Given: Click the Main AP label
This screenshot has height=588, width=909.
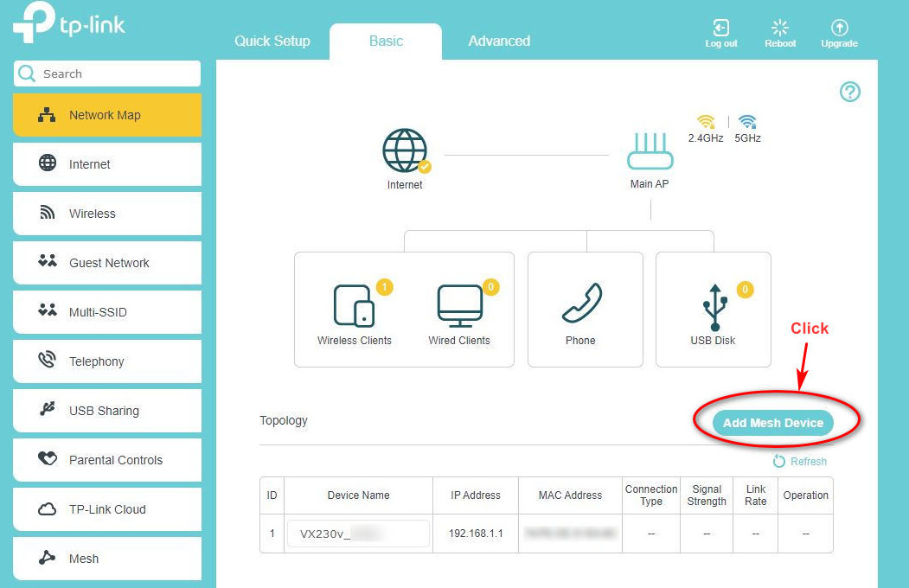Looking at the screenshot, I should pyautogui.click(x=650, y=183).
